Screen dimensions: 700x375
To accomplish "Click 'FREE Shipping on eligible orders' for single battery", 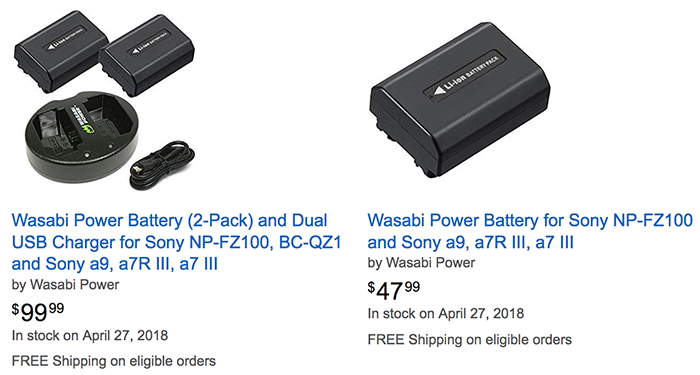I will [x=470, y=340].
